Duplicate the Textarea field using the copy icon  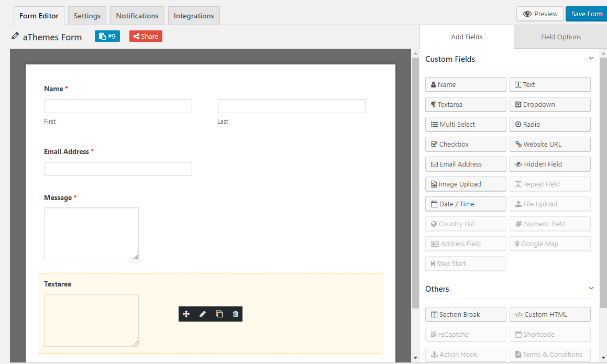(219, 314)
